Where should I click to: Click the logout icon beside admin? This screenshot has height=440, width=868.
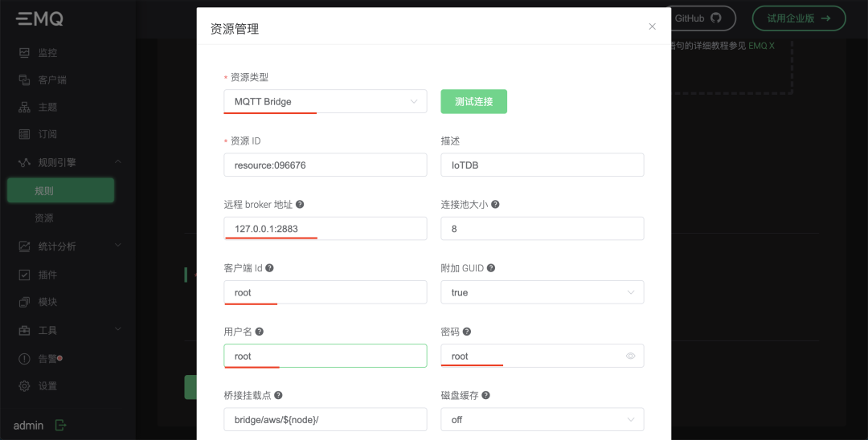pos(61,425)
